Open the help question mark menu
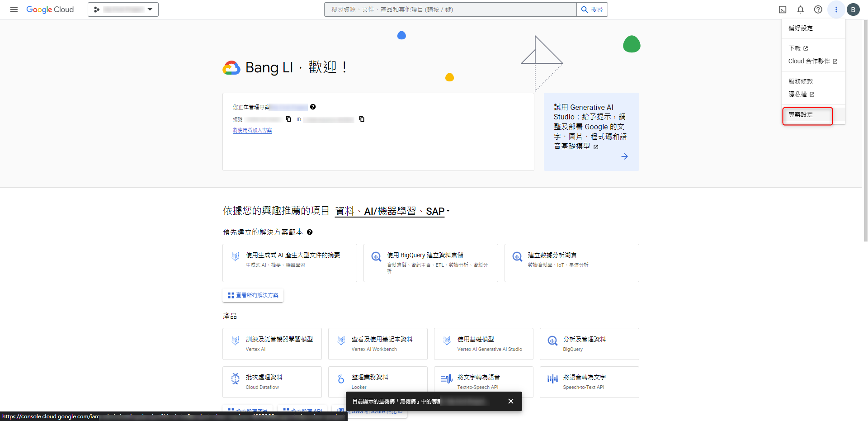Image resolution: width=868 pixels, height=421 pixels. 818,9
